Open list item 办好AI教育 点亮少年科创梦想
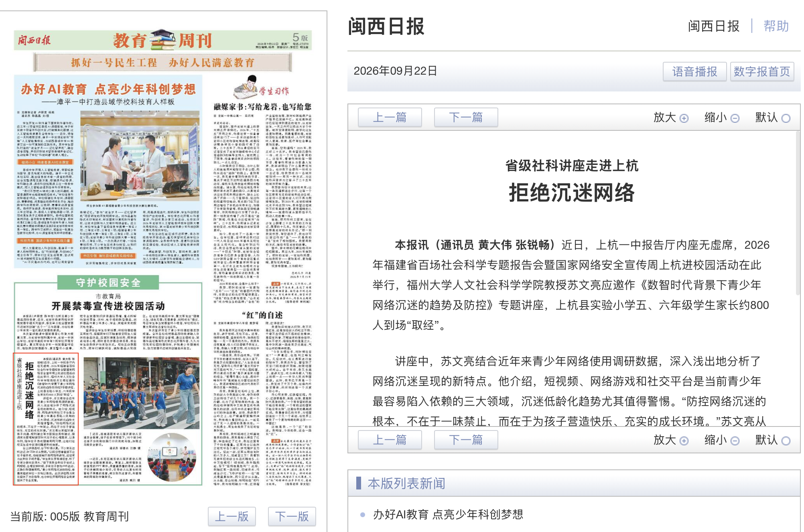 click(x=448, y=514)
